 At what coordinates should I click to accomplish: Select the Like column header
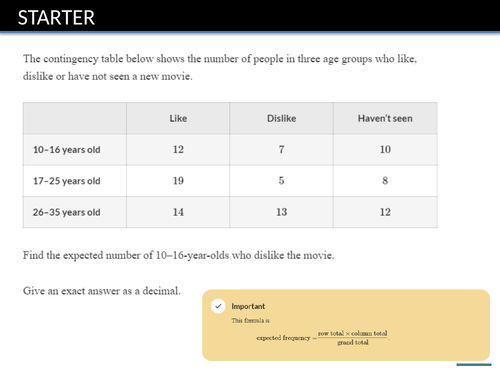point(178,118)
